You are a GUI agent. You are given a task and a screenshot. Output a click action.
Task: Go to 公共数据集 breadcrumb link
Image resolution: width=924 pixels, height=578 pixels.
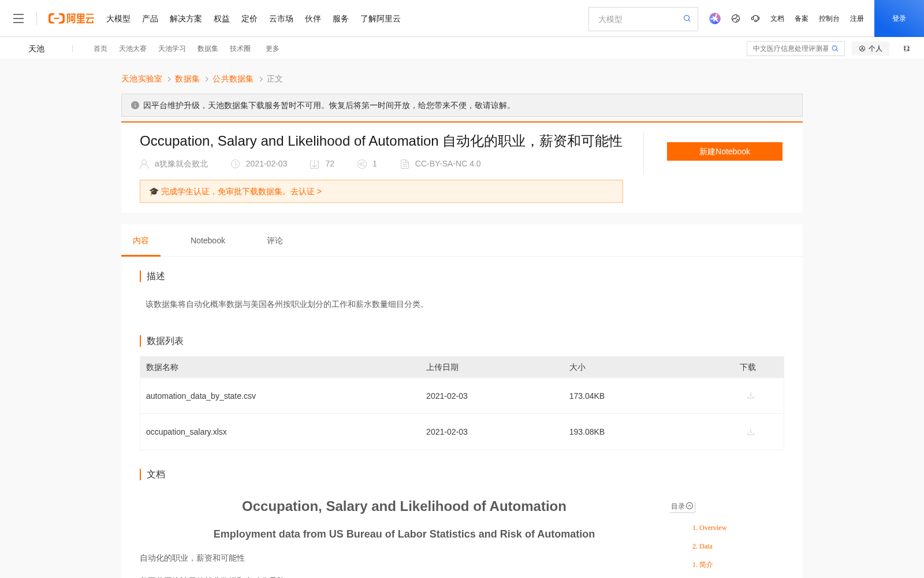(x=233, y=79)
